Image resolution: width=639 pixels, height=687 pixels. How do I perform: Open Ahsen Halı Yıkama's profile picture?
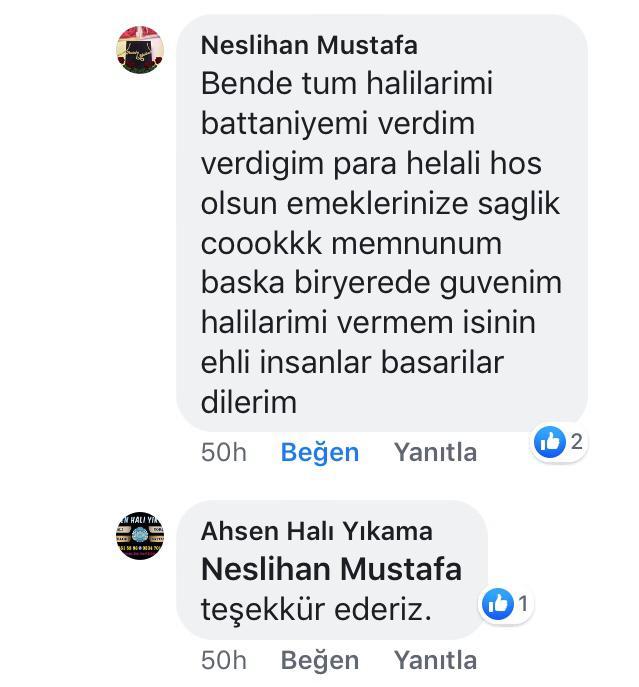tap(140, 535)
